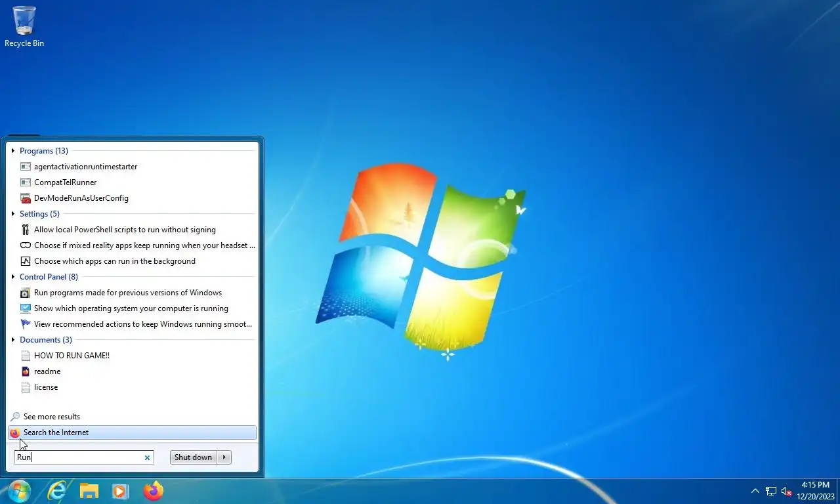Click the HOW TO RUN GAME!! document icon
840x504 pixels.
coord(26,356)
